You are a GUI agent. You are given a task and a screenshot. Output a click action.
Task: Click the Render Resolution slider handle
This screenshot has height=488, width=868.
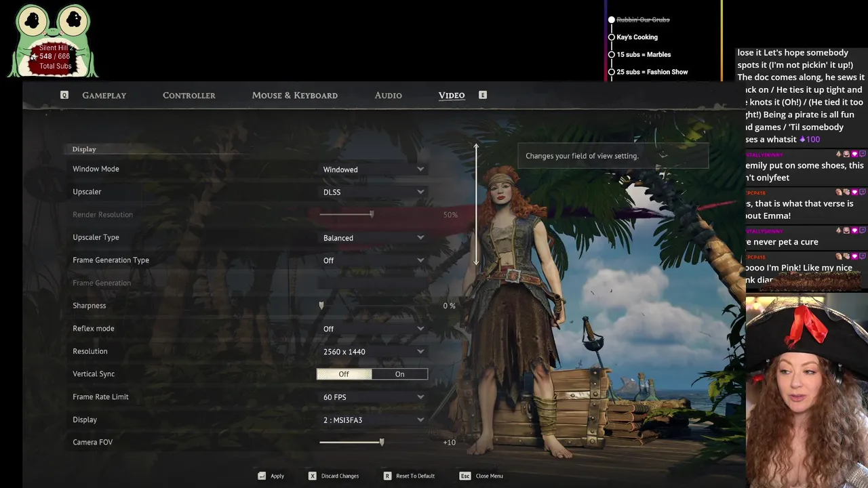pyautogui.click(x=372, y=214)
